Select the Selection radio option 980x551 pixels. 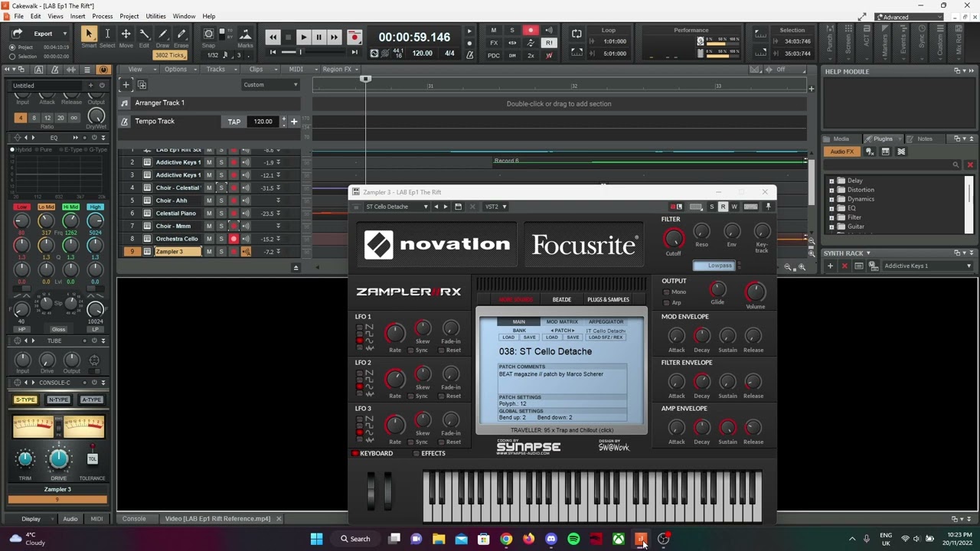[11, 57]
